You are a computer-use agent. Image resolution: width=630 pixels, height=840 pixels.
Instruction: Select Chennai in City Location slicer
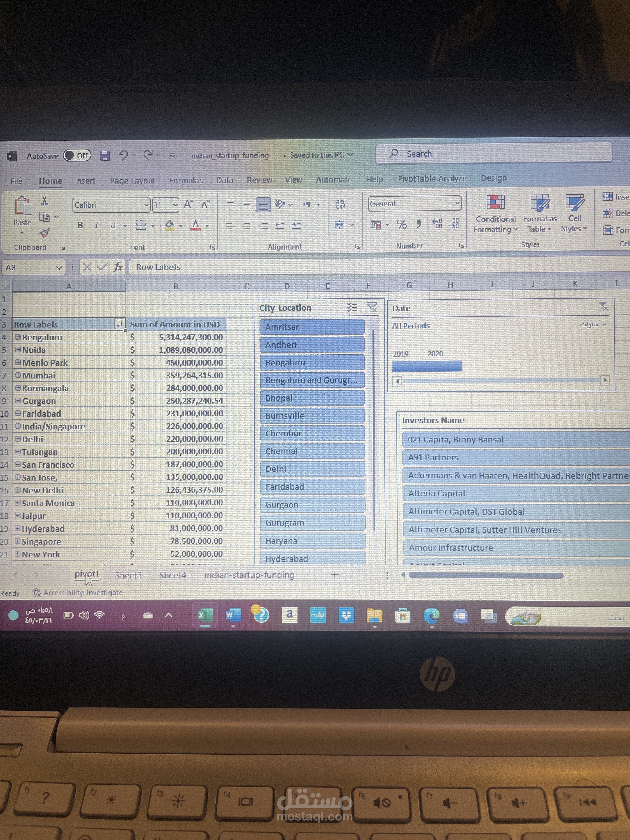click(312, 451)
